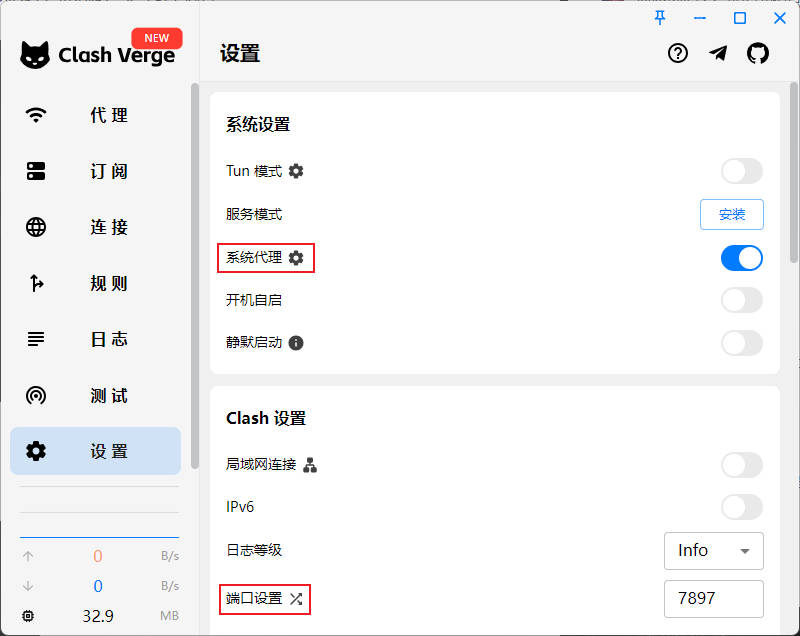The height and width of the screenshot is (636, 800).
Task: Go to 规则 rules page
Action: point(95,283)
